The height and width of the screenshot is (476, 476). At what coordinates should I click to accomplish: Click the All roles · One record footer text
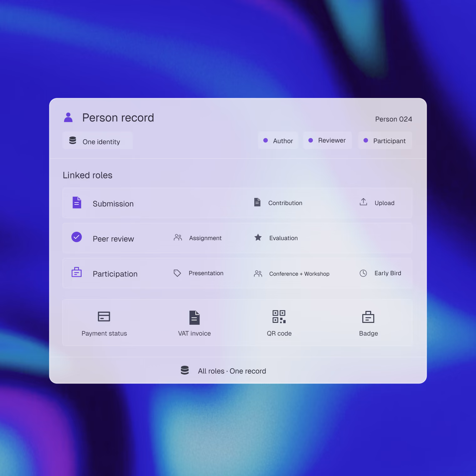tap(232, 371)
